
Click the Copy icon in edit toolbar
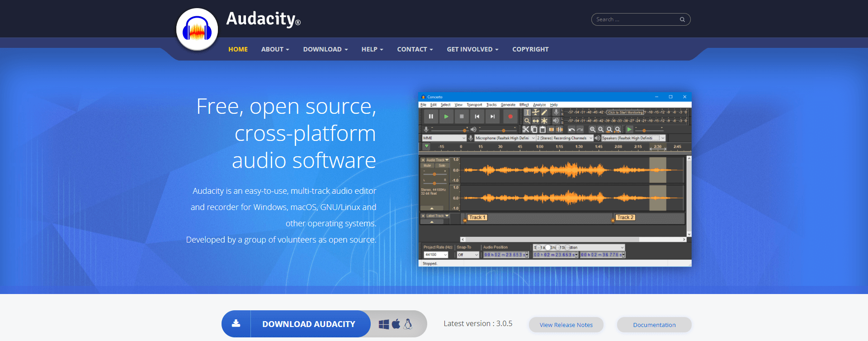pos(534,129)
